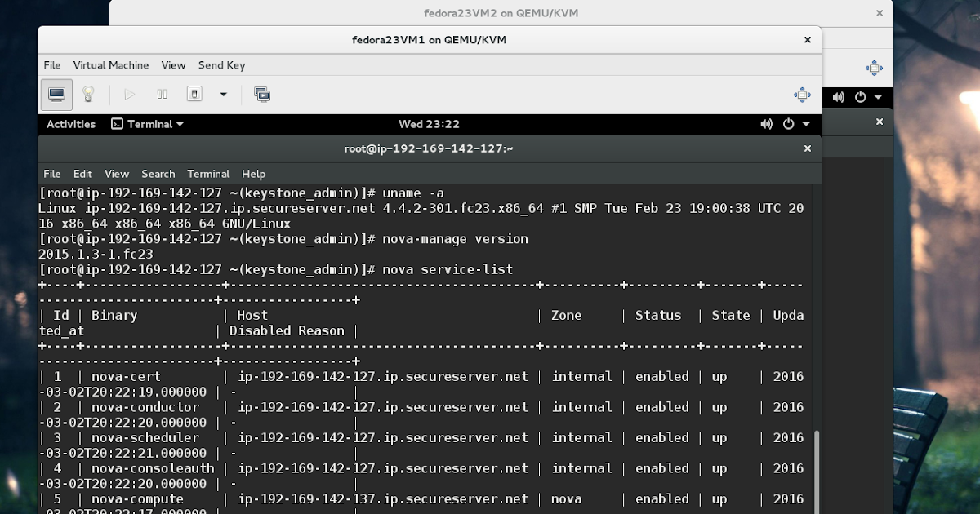Click the fullscreen arrows icon on the toolbar
This screenshot has height=514, width=980.
(x=802, y=95)
